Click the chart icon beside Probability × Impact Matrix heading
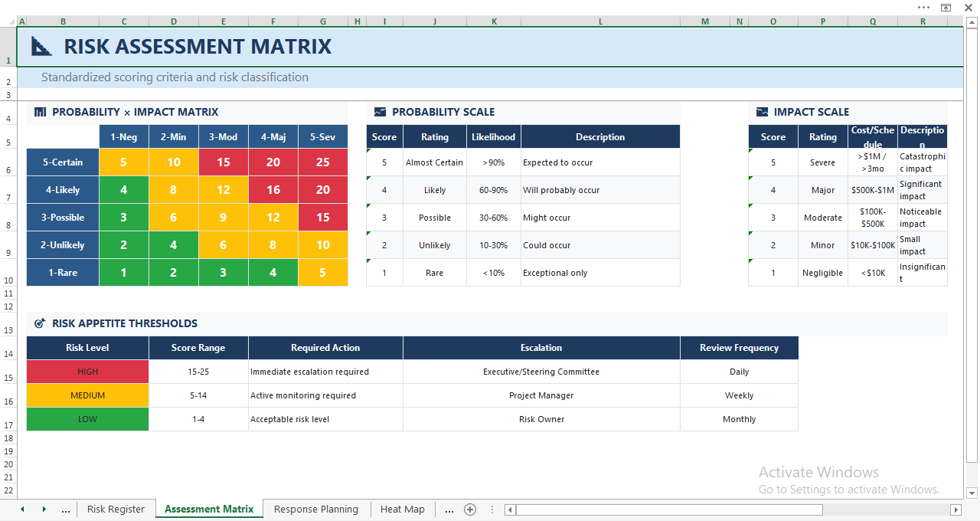Image resolution: width=980 pixels, height=521 pixels. [41, 112]
